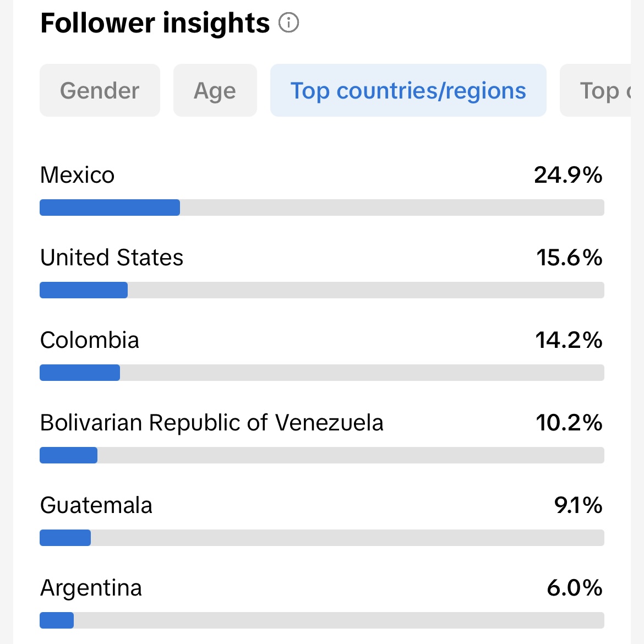The width and height of the screenshot is (644, 644).
Task: Select the Top countries/regions tab
Action: [x=408, y=90]
